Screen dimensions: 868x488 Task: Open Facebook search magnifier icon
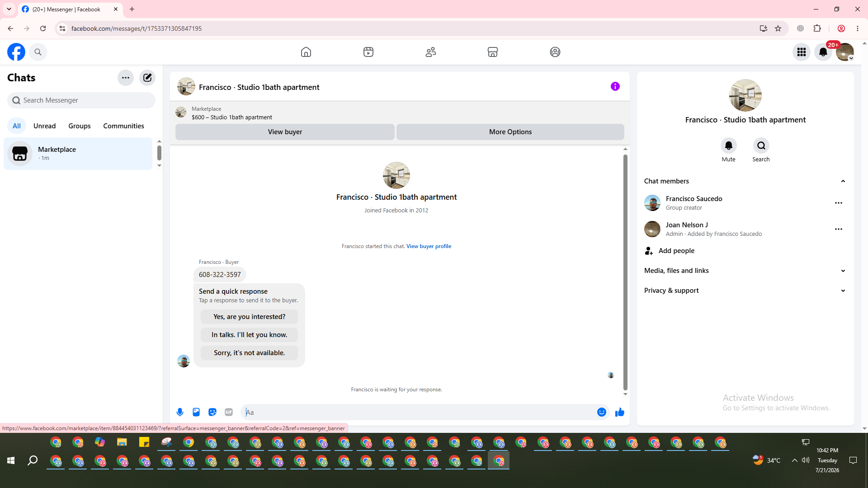click(x=38, y=52)
